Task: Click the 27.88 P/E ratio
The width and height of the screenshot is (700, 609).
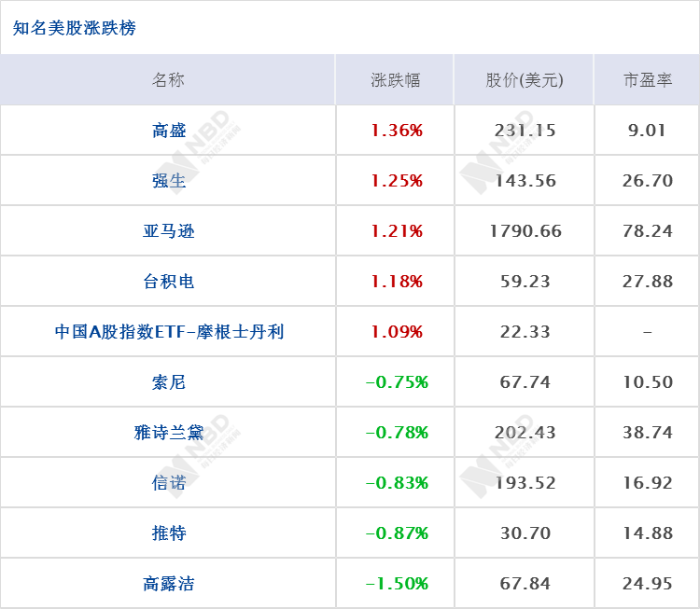Action: 648,282
